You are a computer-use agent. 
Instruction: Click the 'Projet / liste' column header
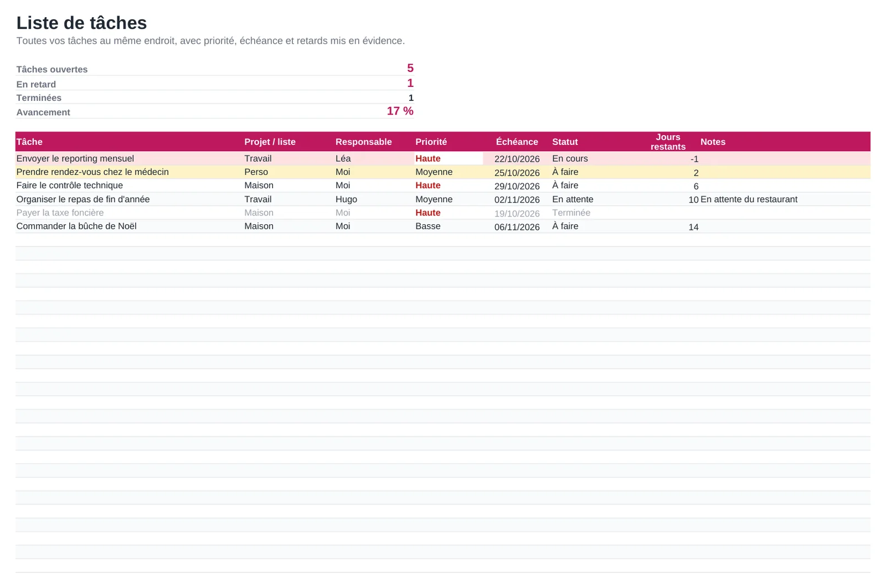[x=270, y=142]
